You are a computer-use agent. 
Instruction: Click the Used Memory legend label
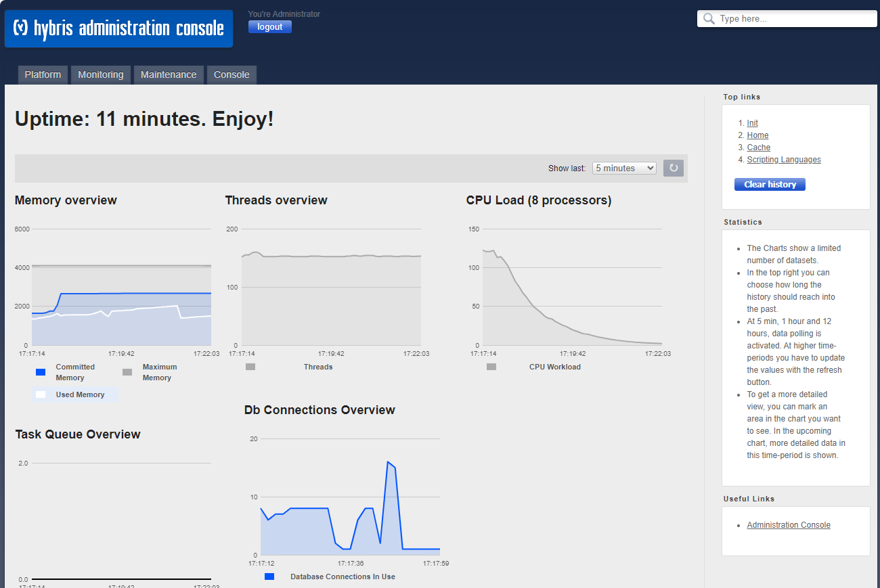tap(80, 394)
